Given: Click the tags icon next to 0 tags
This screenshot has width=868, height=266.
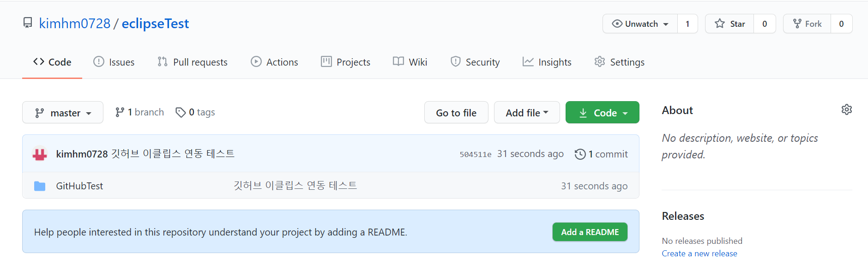Looking at the screenshot, I should tap(181, 112).
